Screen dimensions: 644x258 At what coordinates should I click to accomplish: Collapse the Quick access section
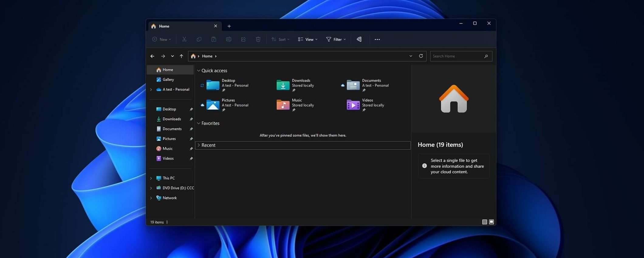[199, 71]
